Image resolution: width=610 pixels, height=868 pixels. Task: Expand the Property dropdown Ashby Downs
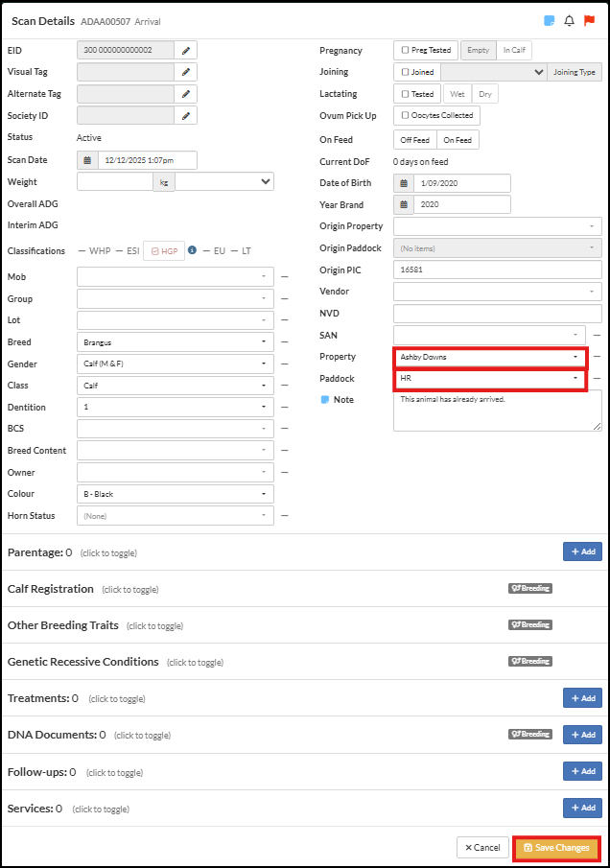click(x=490, y=357)
